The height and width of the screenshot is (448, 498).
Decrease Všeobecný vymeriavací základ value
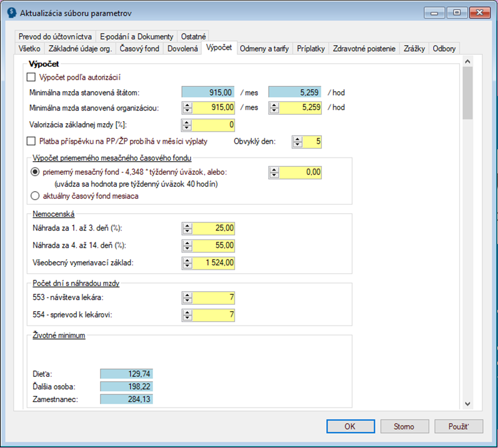coord(187,265)
